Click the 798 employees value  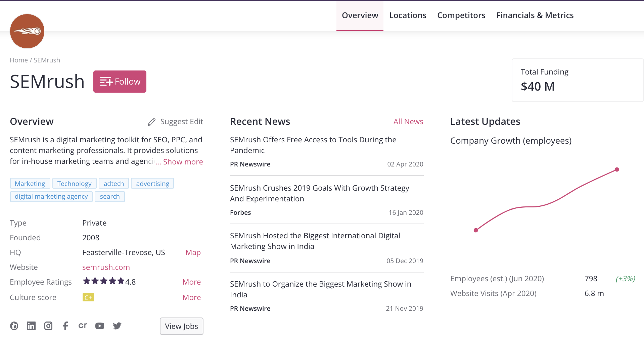click(591, 279)
